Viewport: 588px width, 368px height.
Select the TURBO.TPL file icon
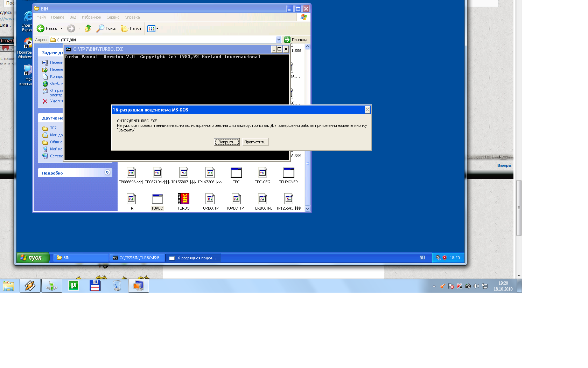pyautogui.click(x=262, y=199)
